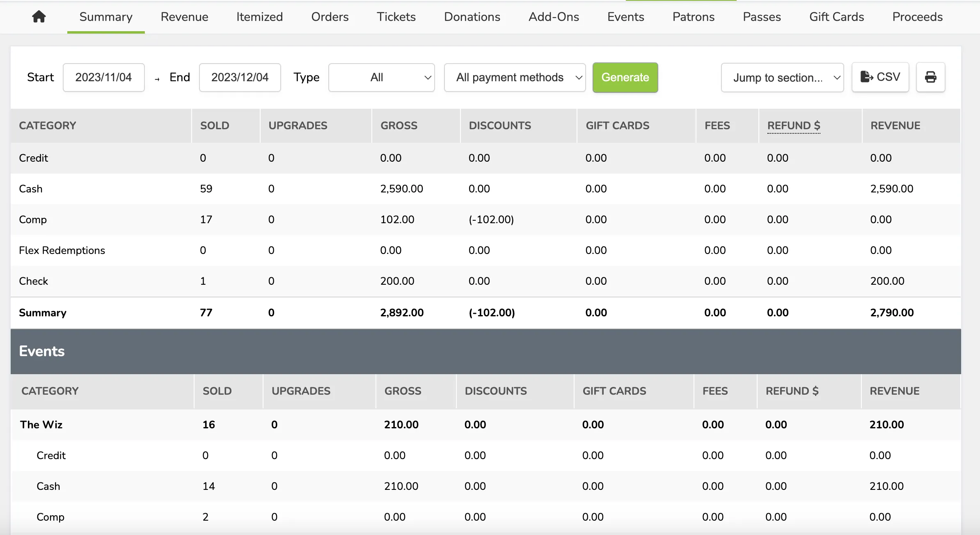The width and height of the screenshot is (980, 535).
Task: Click the GROSS header in top table
Action: tap(399, 126)
